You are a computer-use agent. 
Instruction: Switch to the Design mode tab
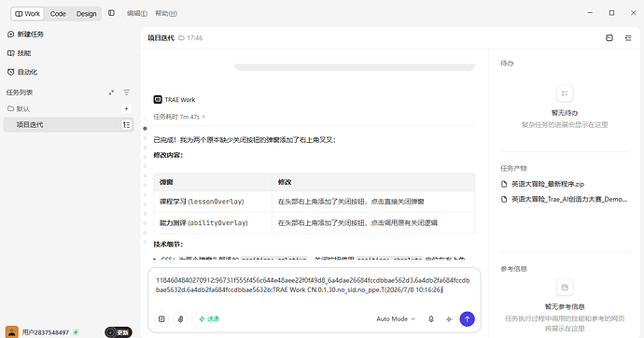pos(86,14)
